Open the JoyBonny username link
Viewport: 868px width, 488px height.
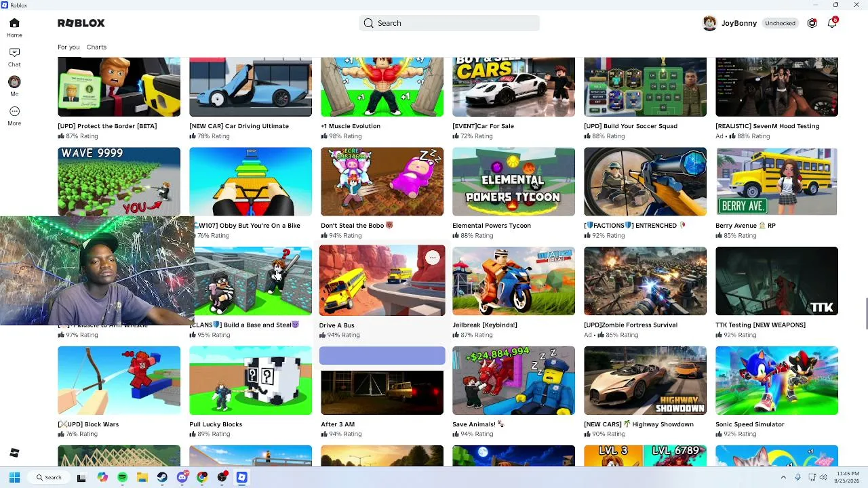(739, 23)
